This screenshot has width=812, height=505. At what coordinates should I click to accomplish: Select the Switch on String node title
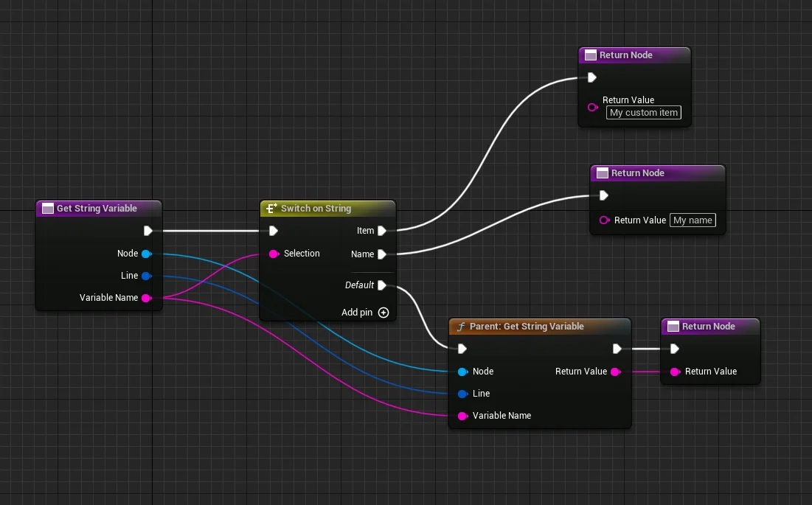click(x=316, y=209)
